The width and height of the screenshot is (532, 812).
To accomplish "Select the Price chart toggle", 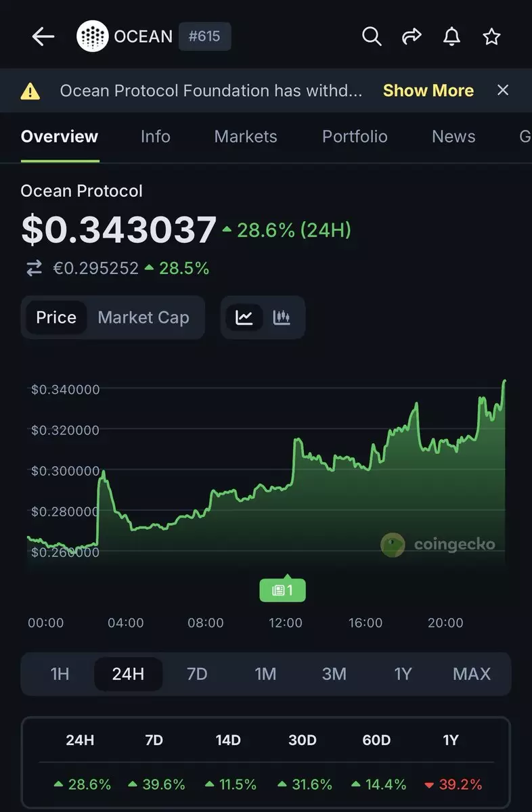I will pos(56,317).
